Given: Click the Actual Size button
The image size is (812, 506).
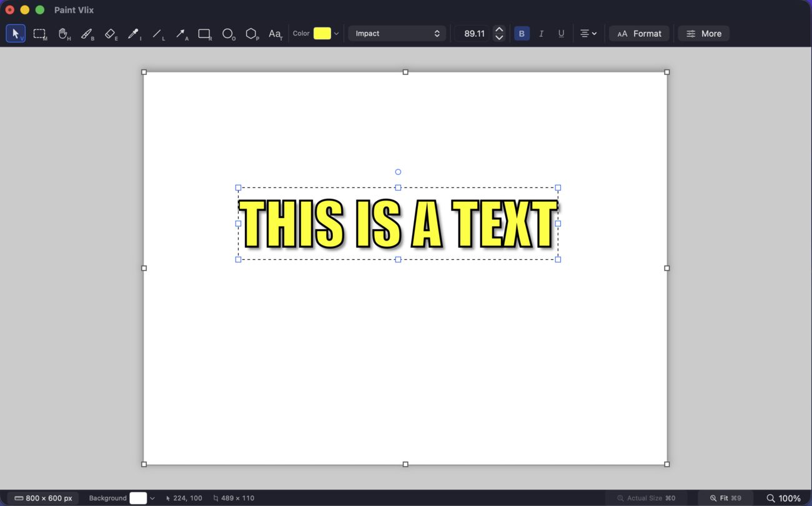Looking at the screenshot, I should 646,498.
